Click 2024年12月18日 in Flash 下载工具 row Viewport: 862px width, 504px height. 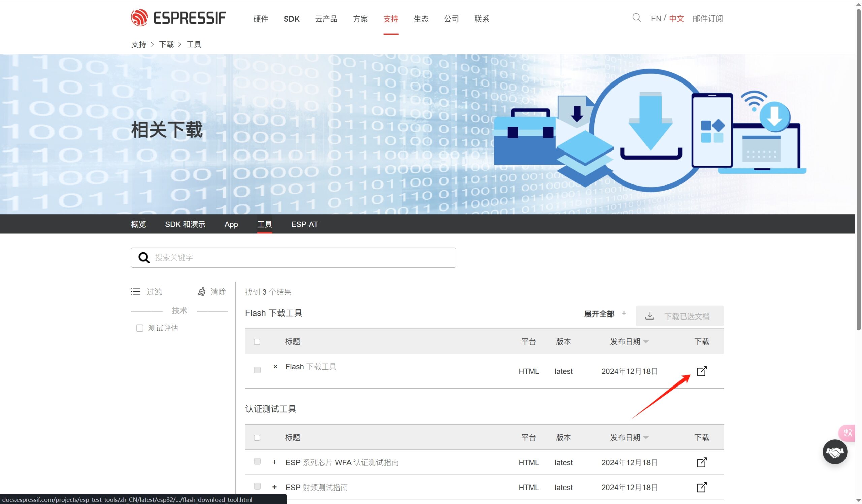(x=629, y=371)
